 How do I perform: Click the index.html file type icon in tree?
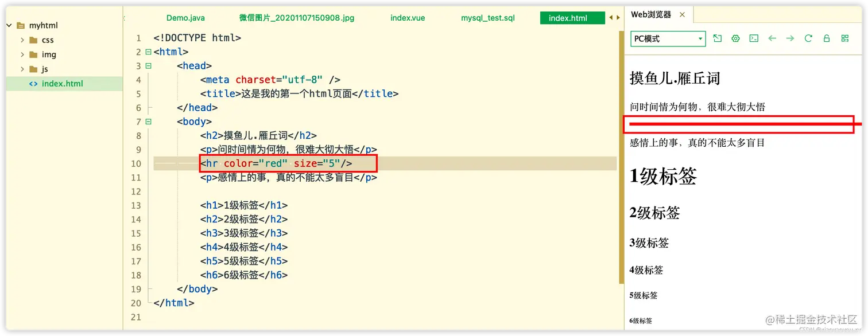[x=33, y=83]
